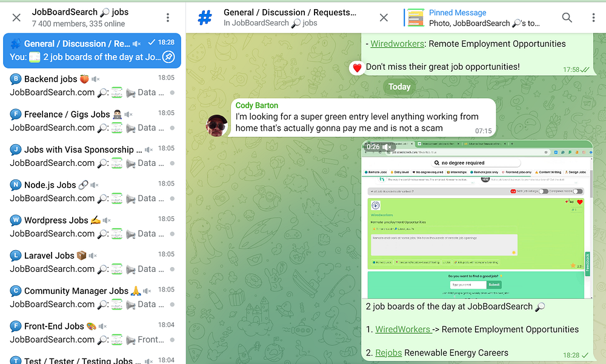This screenshot has width=606, height=364.
Task: Play the 0:26 video attachment
Action: pyautogui.click(x=477, y=219)
